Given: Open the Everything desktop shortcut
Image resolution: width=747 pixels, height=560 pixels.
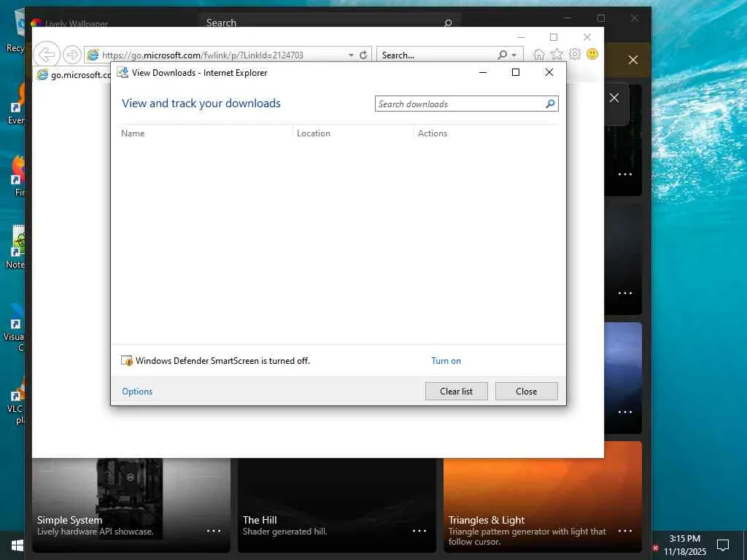Looking at the screenshot, I should [16, 102].
